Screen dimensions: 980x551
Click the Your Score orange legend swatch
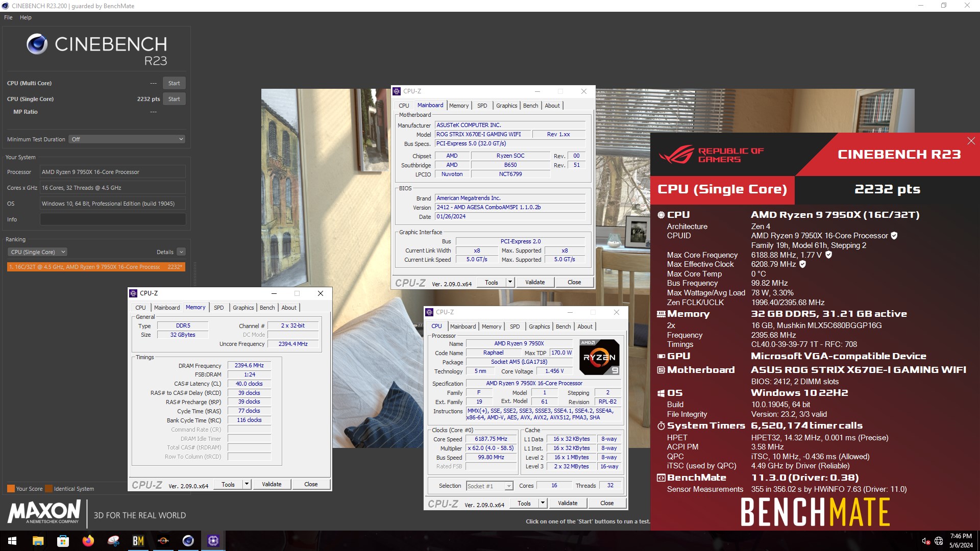(11, 489)
